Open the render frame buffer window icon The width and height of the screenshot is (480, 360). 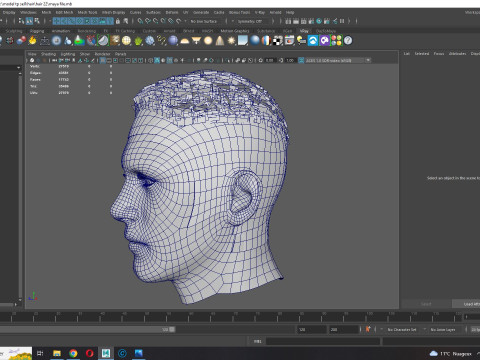290,41
